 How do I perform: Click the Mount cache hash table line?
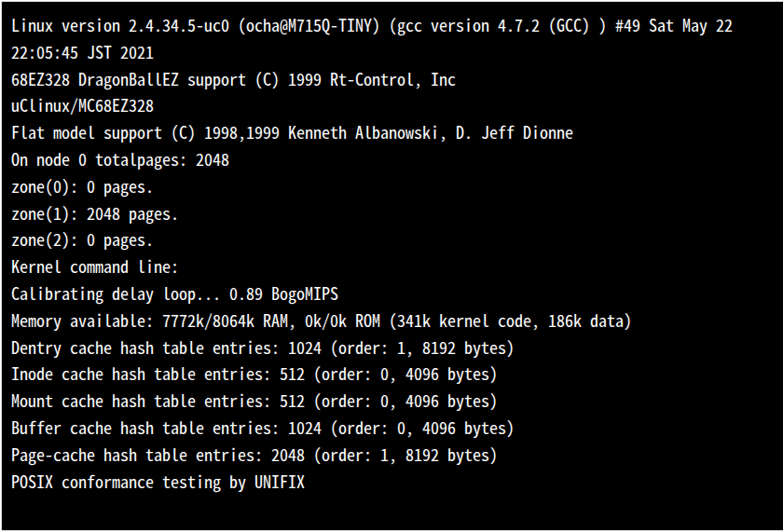click(x=254, y=402)
